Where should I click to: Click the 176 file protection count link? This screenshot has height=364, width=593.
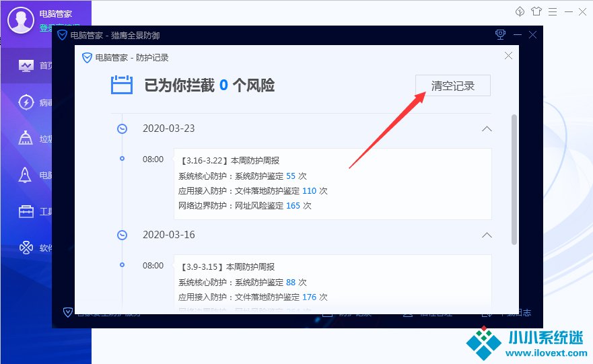coord(310,297)
